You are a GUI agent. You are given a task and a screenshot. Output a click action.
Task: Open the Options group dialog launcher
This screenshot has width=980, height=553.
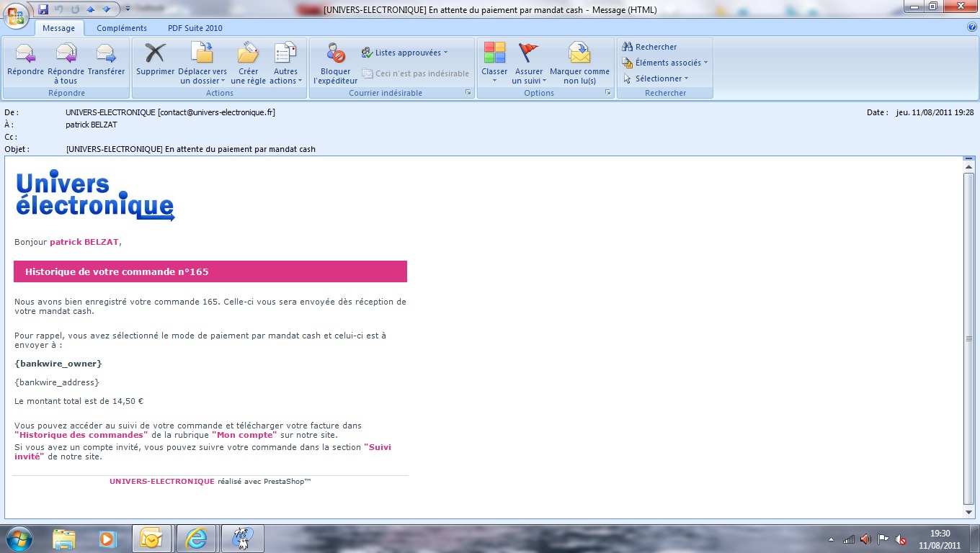coord(608,93)
